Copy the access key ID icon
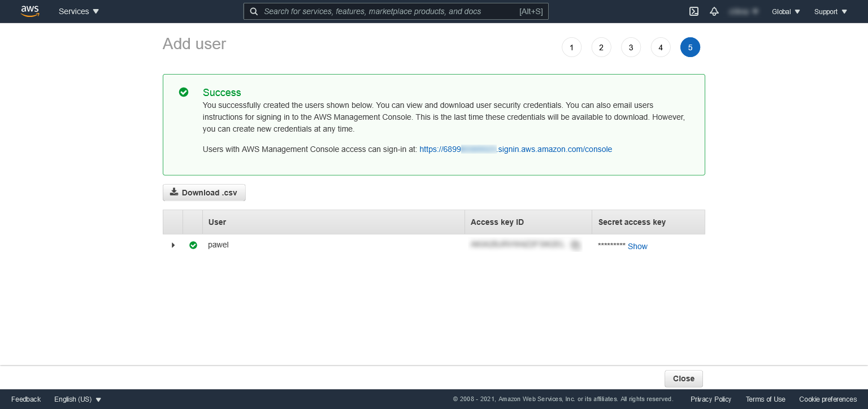The width and height of the screenshot is (868, 409). click(x=575, y=245)
